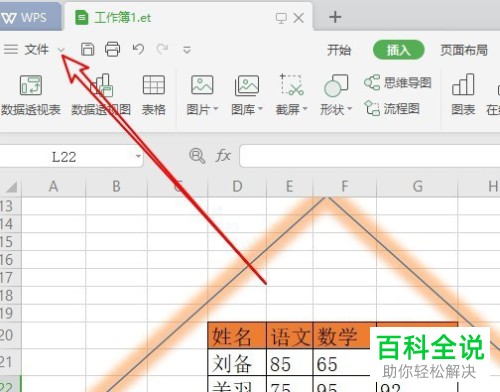Open the hamburger menu icon beside 文件
Screen dimensions: 500x392
(x=11, y=50)
